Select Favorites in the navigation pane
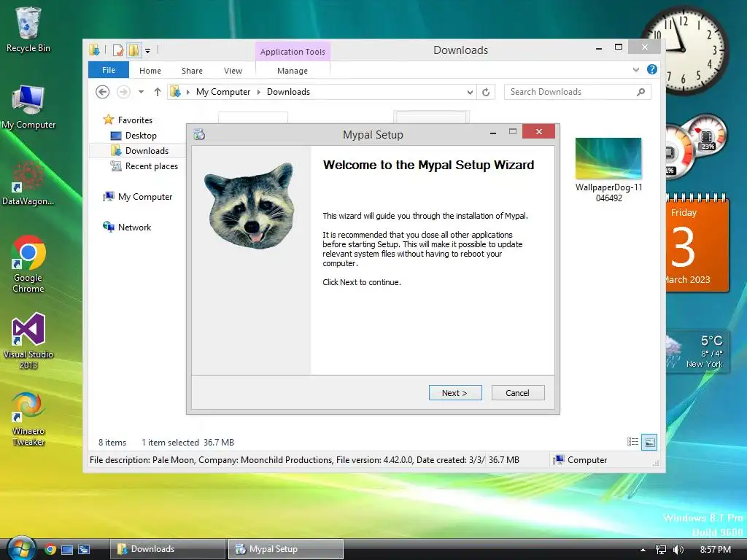 pos(128,120)
